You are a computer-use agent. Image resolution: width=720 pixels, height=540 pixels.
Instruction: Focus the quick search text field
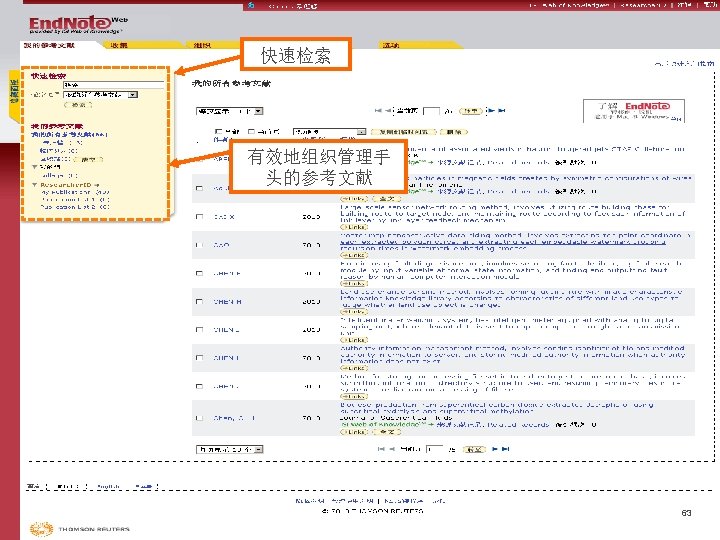click(x=113, y=84)
